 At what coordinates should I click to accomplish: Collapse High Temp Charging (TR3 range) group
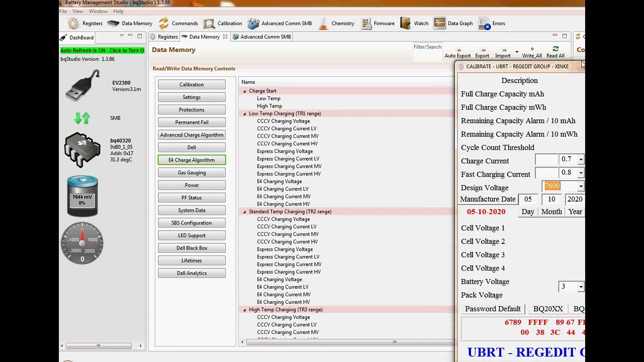pos(245,310)
